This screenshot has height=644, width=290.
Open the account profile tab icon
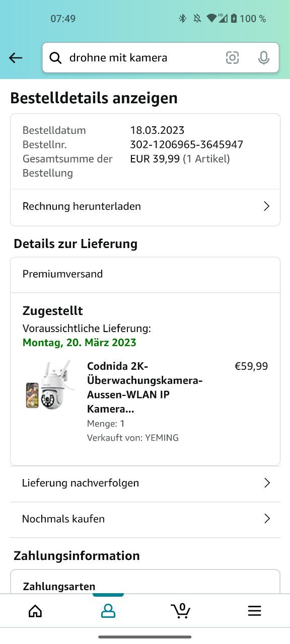point(108,611)
